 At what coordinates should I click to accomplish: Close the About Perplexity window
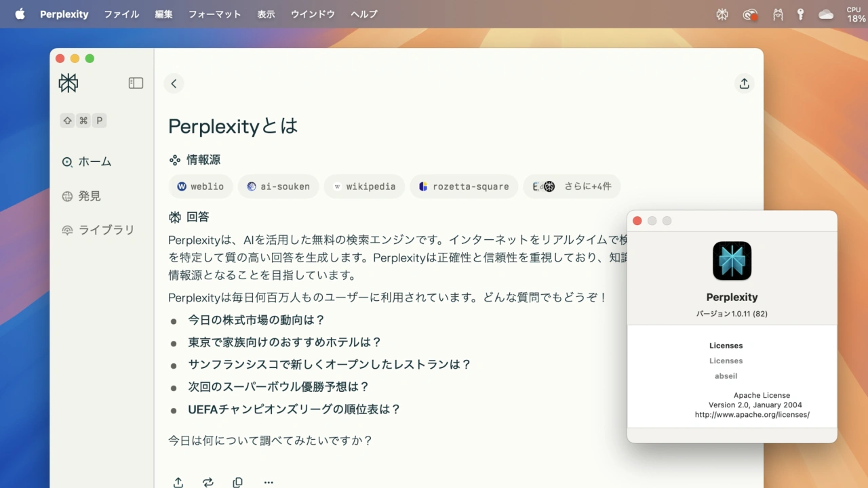tap(637, 221)
